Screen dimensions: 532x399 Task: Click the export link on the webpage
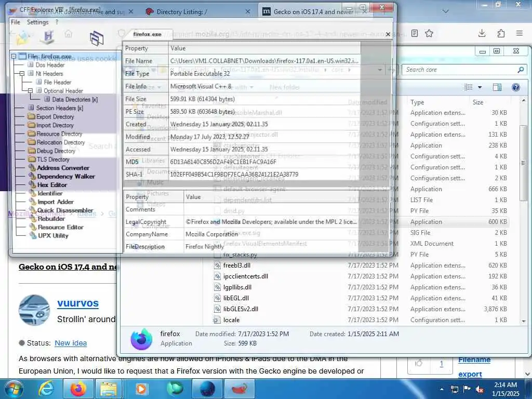click(x=470, y=374)
